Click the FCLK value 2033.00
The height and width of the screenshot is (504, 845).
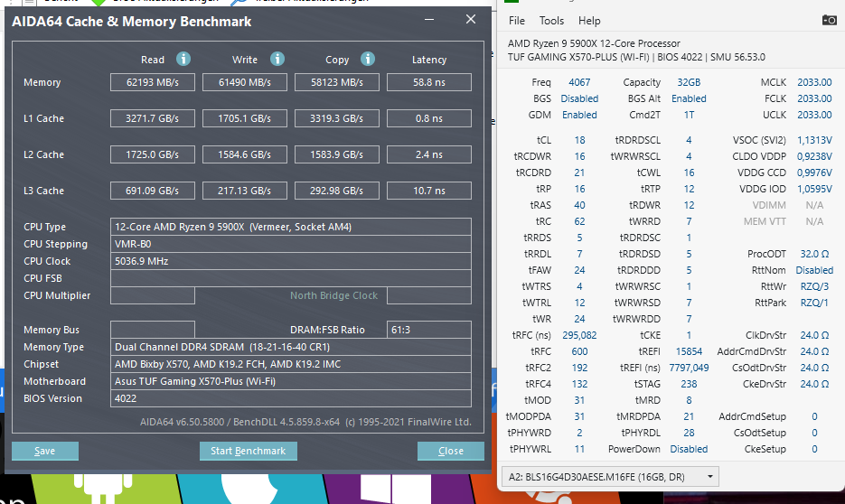point(814,98)
